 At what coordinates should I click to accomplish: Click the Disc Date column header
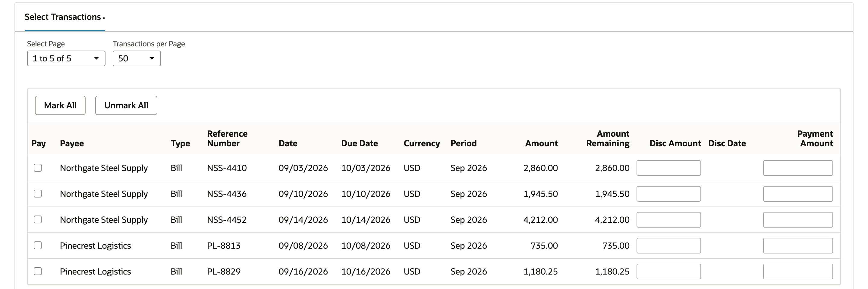pyautogui.click(x=727, y=143)
